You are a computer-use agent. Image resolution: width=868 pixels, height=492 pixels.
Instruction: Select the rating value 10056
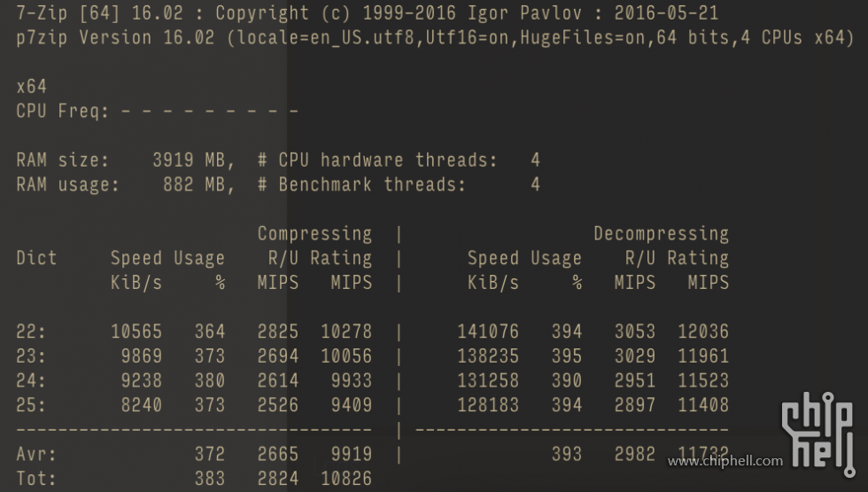point(346,355)
